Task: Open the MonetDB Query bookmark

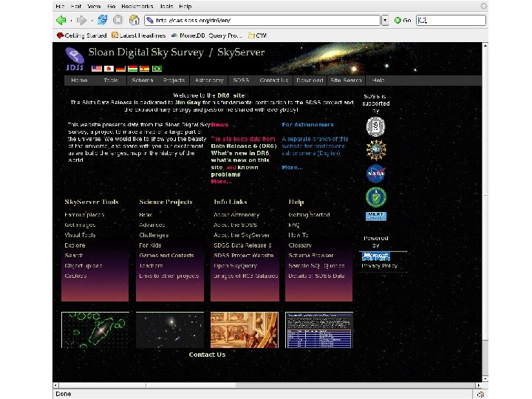Action: click(x=207, y=35)
